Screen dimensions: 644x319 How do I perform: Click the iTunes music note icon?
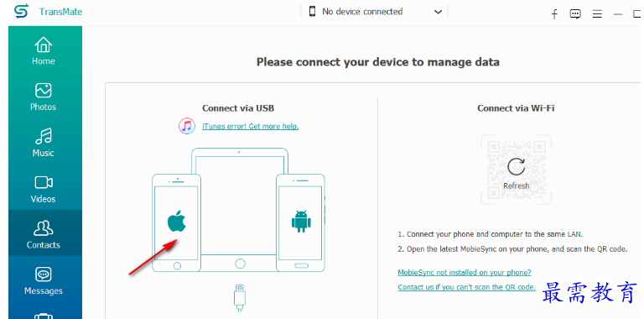pos(187,126)
